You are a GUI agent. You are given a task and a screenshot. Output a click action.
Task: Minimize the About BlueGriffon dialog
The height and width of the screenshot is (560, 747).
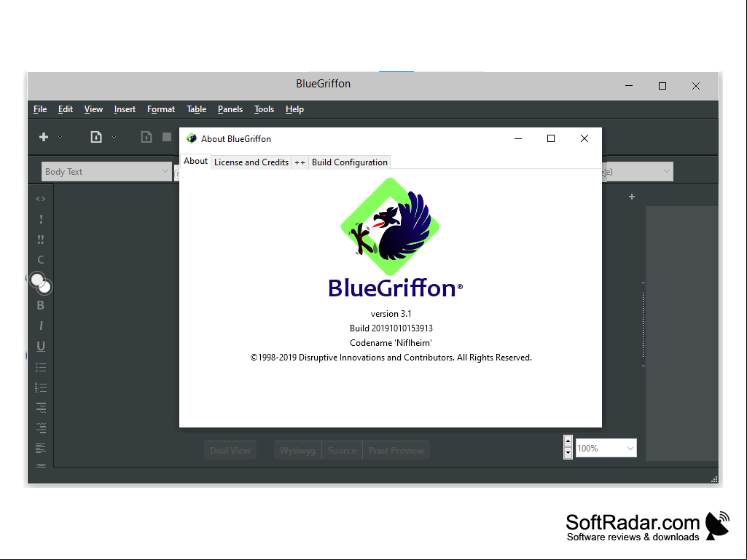[x=518, y=138]
